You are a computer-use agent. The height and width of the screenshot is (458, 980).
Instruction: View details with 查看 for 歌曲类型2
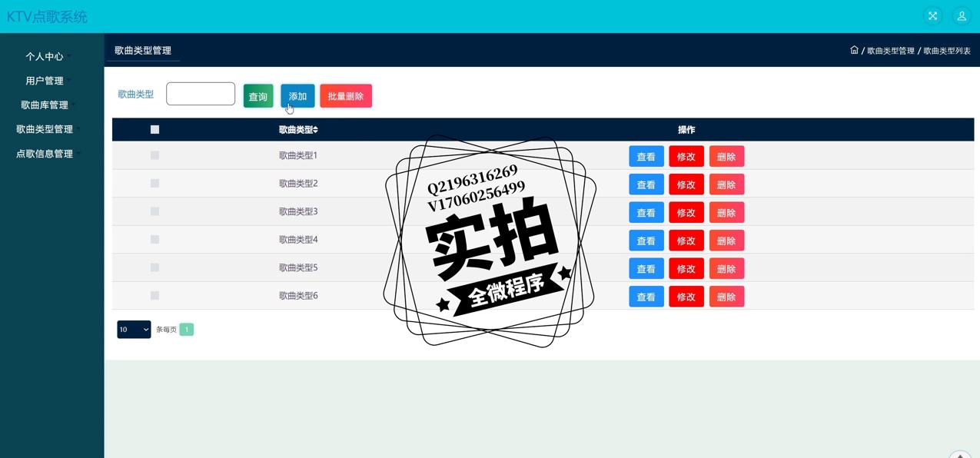[646, 184]
